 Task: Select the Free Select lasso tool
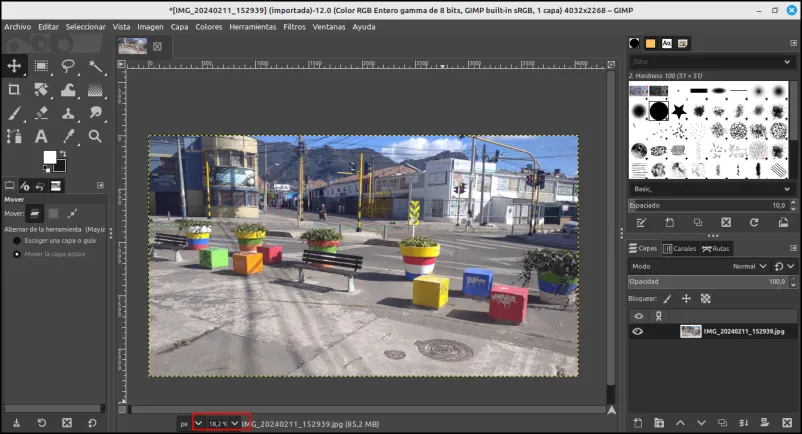click(68, 66)
